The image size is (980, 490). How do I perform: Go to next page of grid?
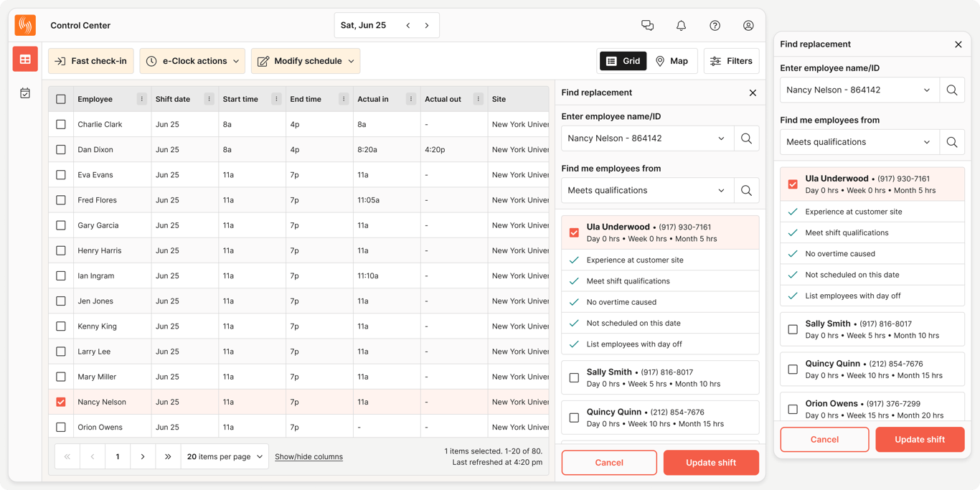click(x=143, y=456)
